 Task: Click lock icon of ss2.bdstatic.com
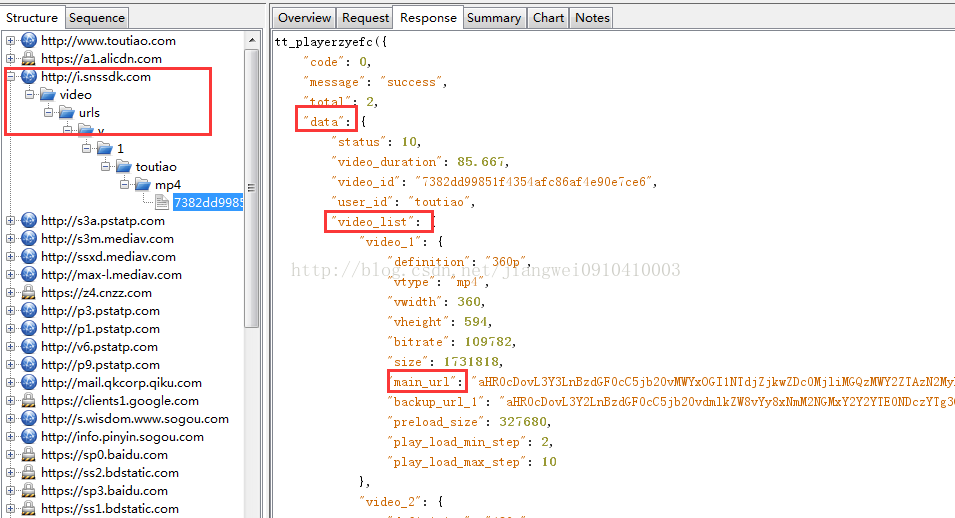pyautogui.click(x=29, y=472)
